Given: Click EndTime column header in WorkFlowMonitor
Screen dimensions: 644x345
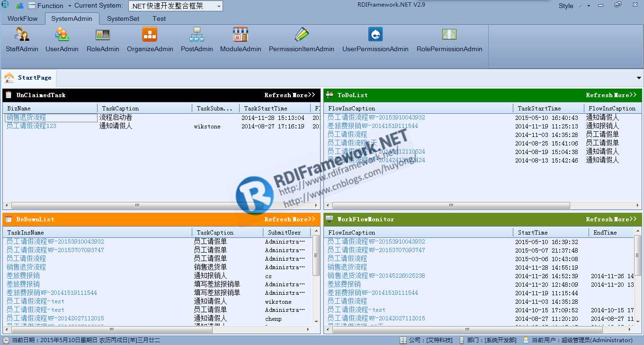Looking at the screenshot, I should pos(611,233).
